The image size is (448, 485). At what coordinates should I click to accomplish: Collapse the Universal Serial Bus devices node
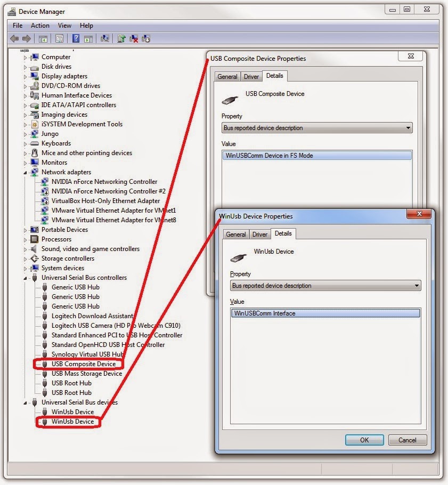tap(26, 402)
